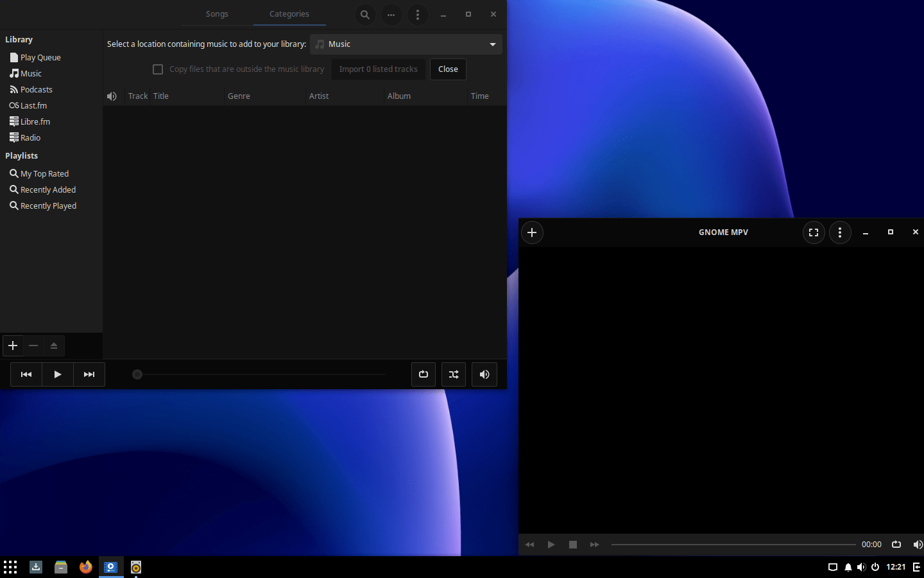The image size is (924, 578).
Task: Click the Rhythmbox play button
Action: pos(58,374)
